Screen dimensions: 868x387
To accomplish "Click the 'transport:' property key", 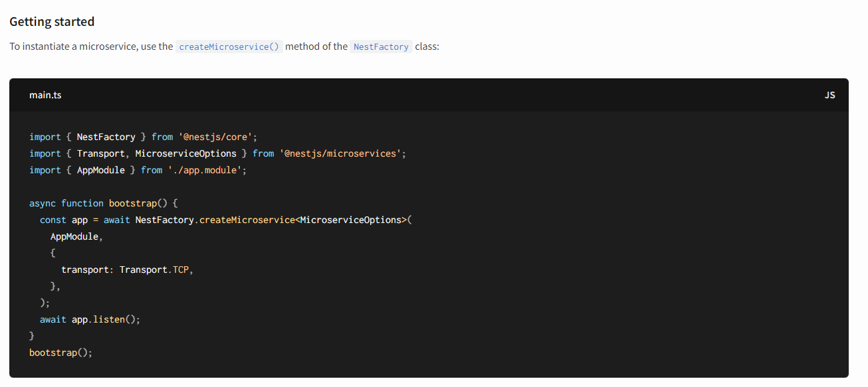I will click(x=88, y=270).
